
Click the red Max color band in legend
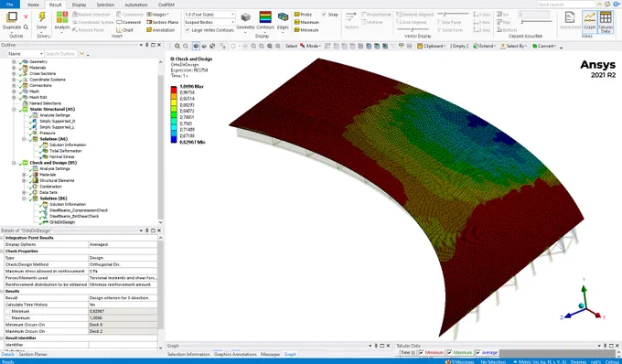(174, 90)
